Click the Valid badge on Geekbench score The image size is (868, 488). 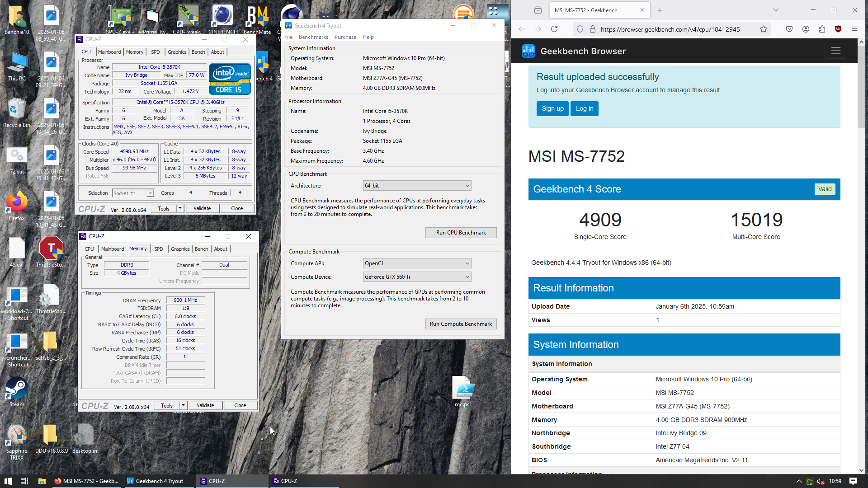pos(825,189)
